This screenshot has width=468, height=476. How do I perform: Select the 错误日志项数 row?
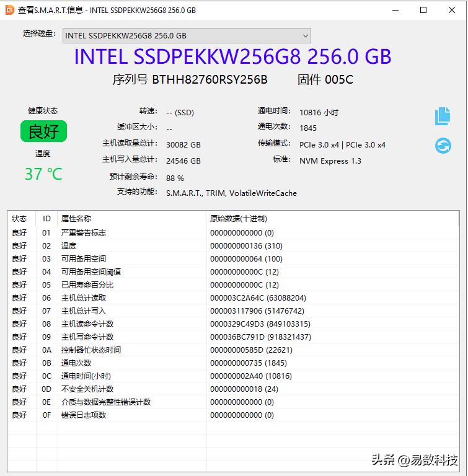tap(84, 415)
